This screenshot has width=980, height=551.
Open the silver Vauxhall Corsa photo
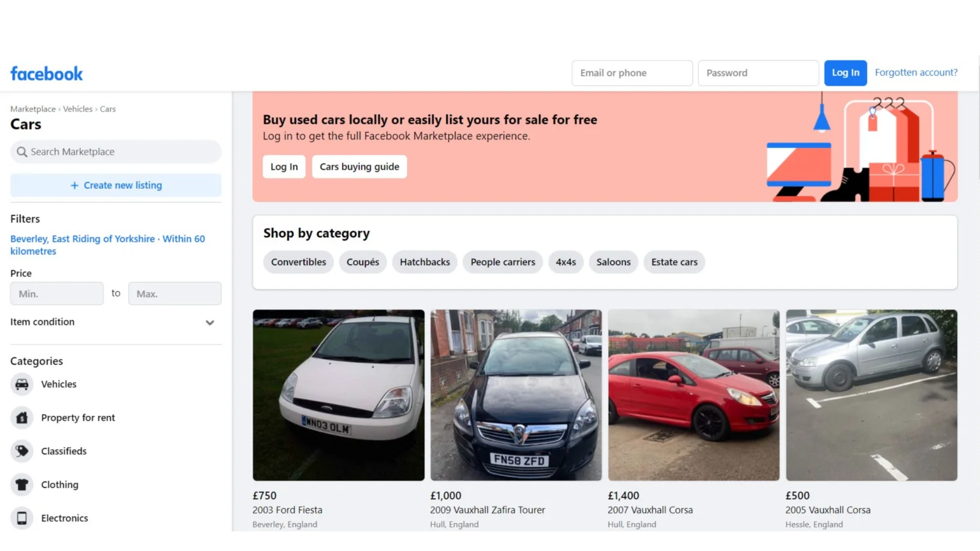pyautogui.click(x=872, y=395)
